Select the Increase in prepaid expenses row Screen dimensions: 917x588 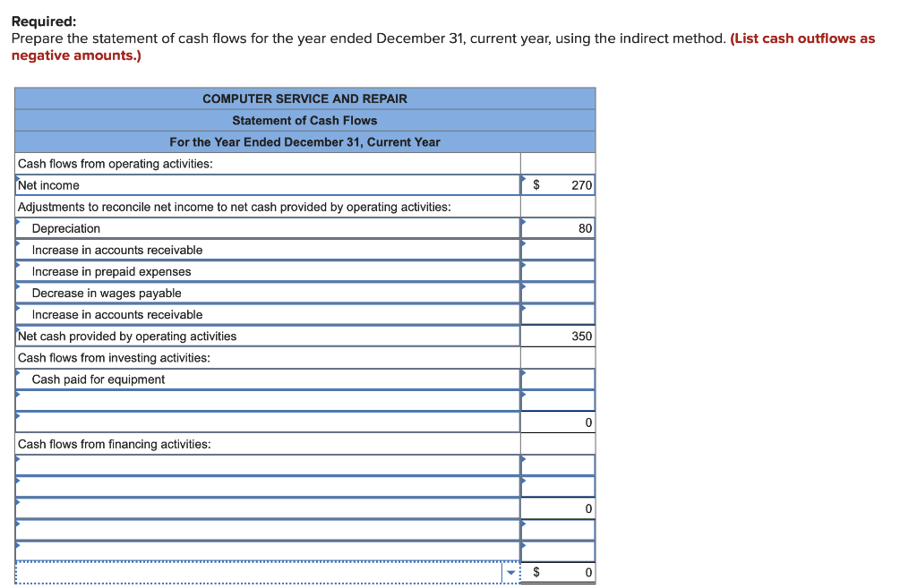[x=266, y=271]
